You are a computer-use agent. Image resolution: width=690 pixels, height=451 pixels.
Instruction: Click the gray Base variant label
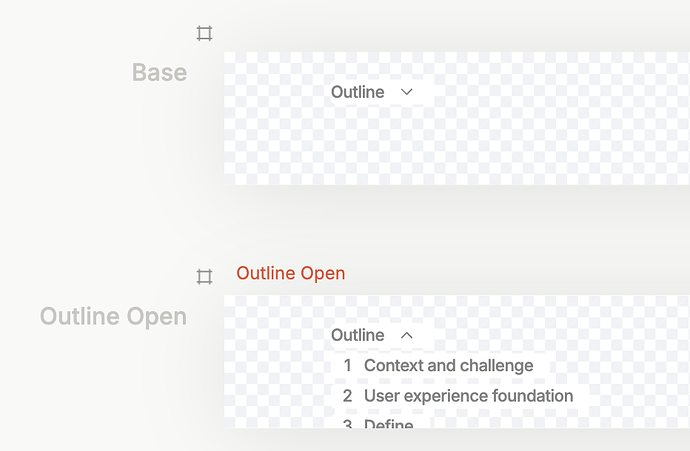(159, 72)
